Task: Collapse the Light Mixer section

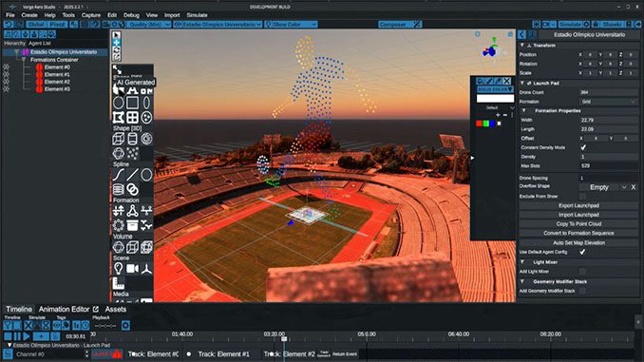Action: point(522,262)
